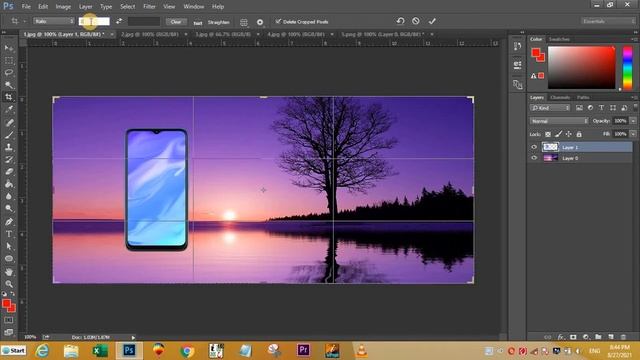Switch to the Swatches tab

[559, 39]
